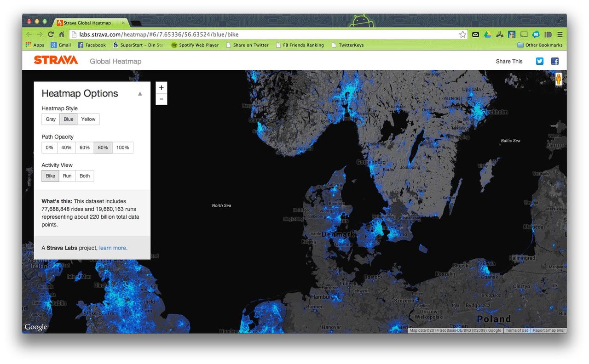Enter fullscreen with the window arrows icon
This screenshot has width=589, height=364.
pos(560,20)
